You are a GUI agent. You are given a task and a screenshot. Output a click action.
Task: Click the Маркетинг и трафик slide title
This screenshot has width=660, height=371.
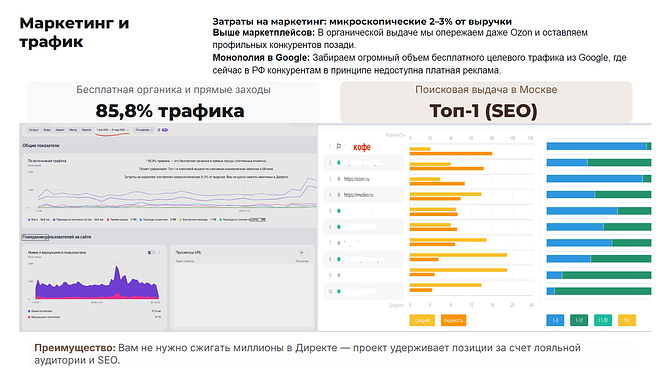pyautogui.click(x=74, y=32)
